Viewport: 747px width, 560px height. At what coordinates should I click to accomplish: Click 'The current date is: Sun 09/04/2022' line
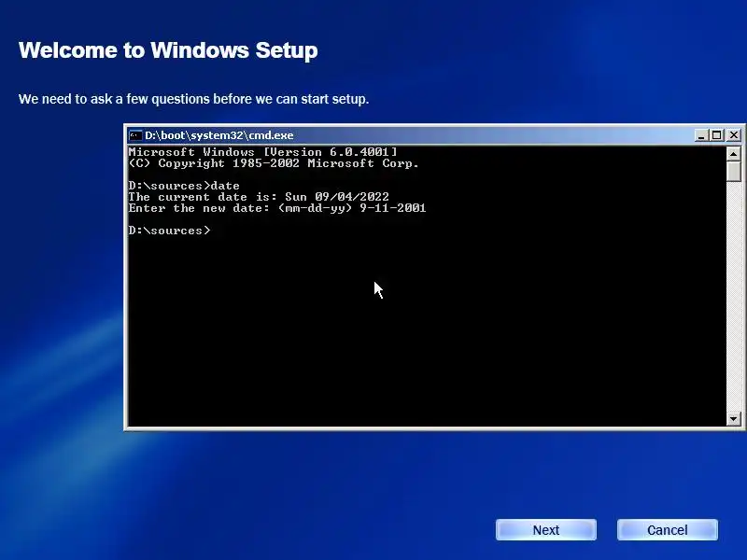[259, 197]
